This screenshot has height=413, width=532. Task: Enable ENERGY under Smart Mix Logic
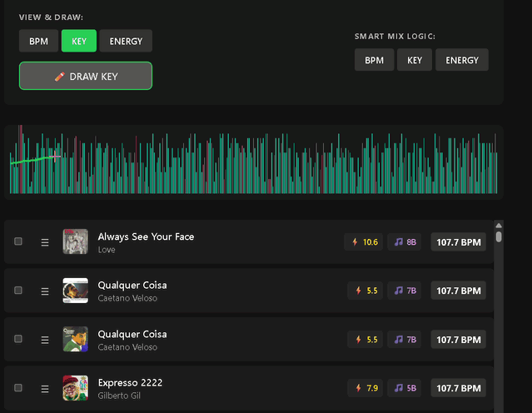pos(462,60)
